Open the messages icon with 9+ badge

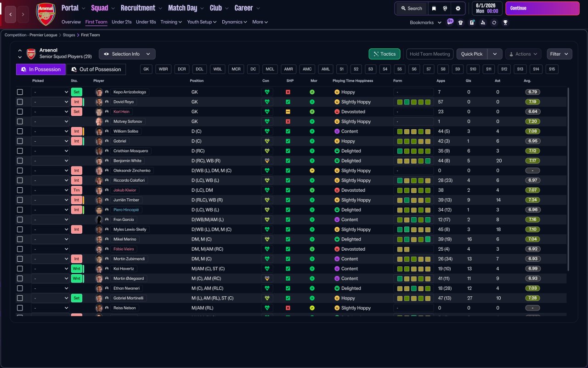point(450,22)
